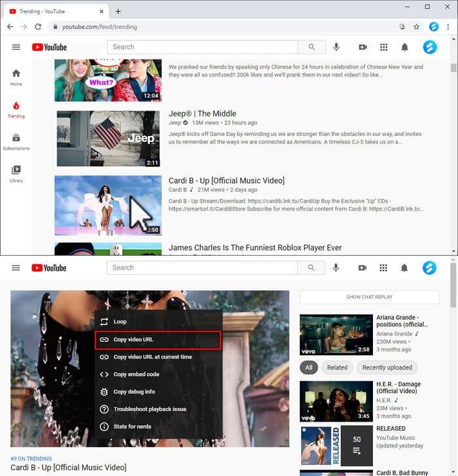
Task: Expand the lower hamburger guide menu
Action: [x=16, y=268]
